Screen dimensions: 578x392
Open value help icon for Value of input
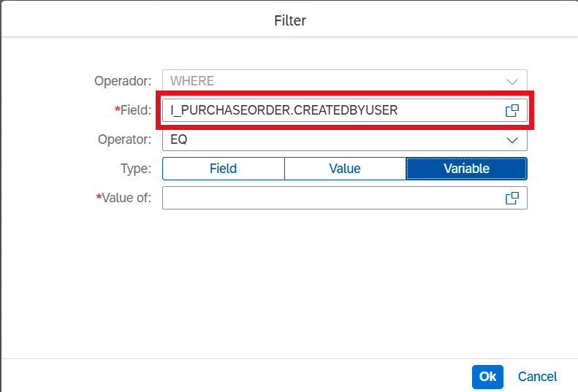[512, 199]
